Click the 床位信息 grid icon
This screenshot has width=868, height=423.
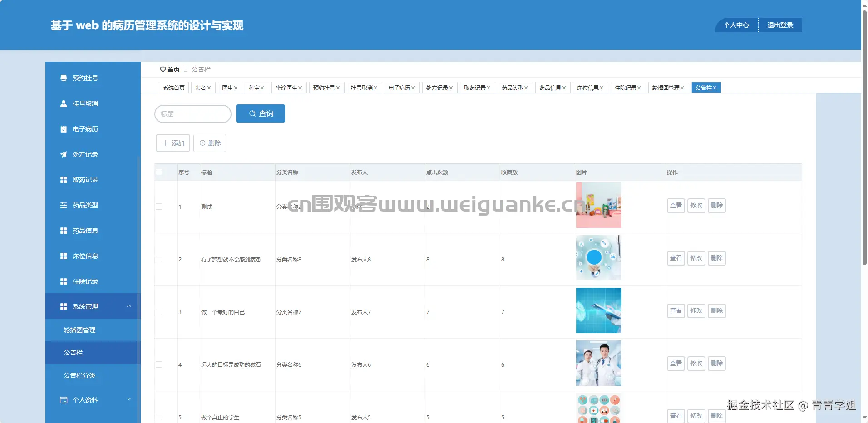coord(64,256)
